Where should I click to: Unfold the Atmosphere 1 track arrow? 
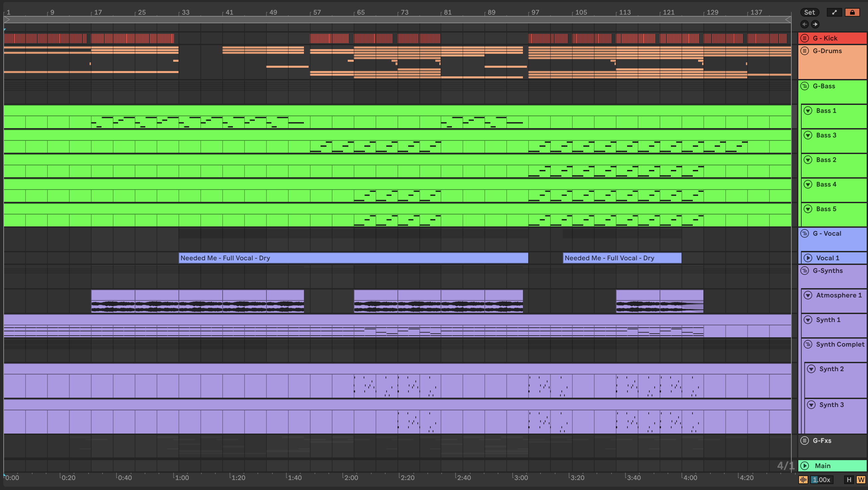808,295
